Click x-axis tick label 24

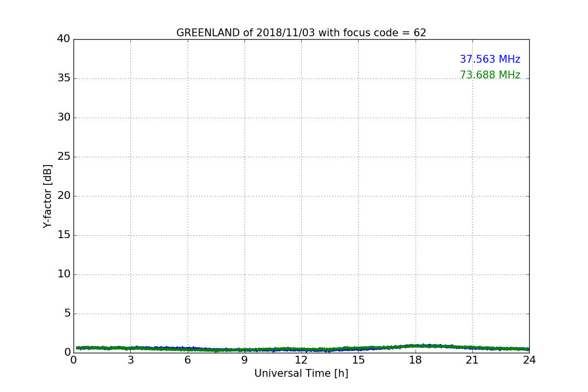(529, 360)
